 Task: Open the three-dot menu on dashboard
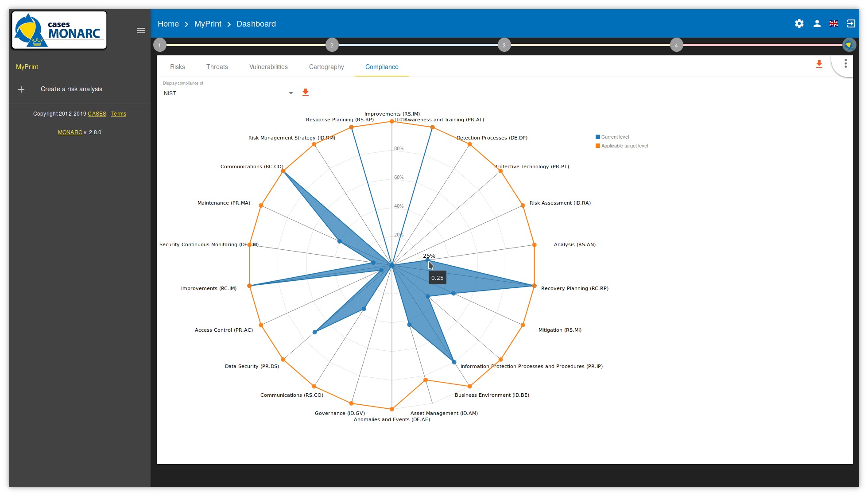(x=846, y=63)
